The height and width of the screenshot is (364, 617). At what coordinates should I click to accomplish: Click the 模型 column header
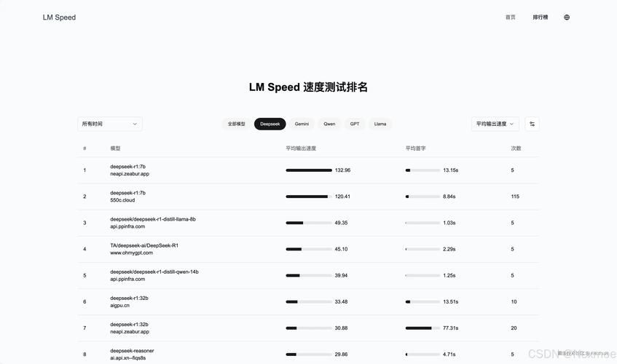pos(115,149)
